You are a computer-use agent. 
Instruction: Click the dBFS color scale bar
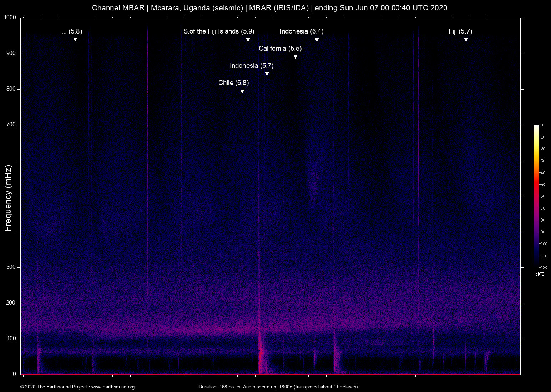tap(535, 196)
